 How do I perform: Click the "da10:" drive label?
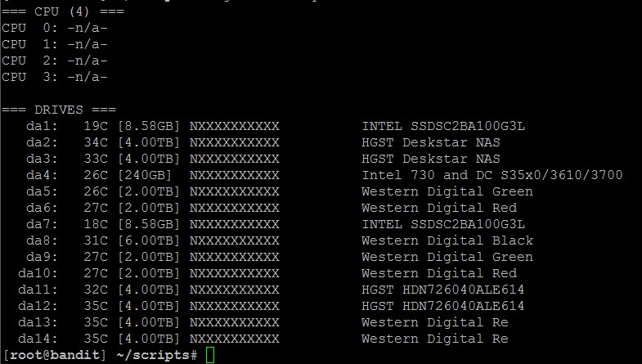tap(38, 273)
